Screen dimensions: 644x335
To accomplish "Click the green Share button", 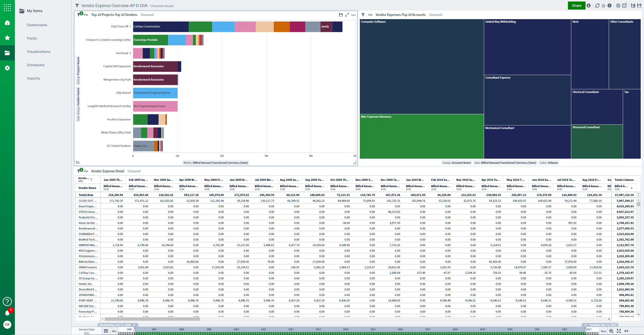I will pyautogui.click(x=576, y=5).
